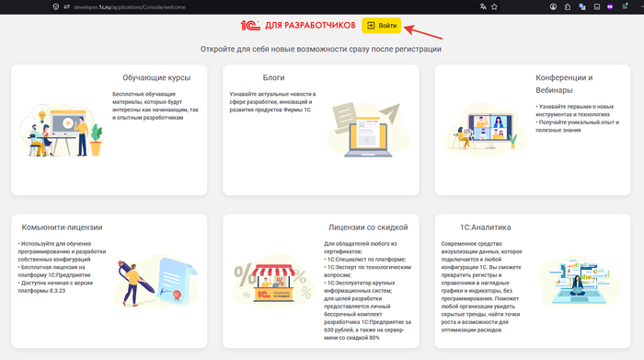
Task: Open the browser account profile icon
Action: click(x=553, y=6)
